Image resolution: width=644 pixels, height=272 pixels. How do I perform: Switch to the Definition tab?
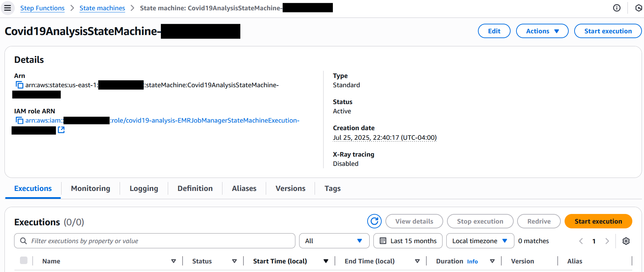pos(195,188)
